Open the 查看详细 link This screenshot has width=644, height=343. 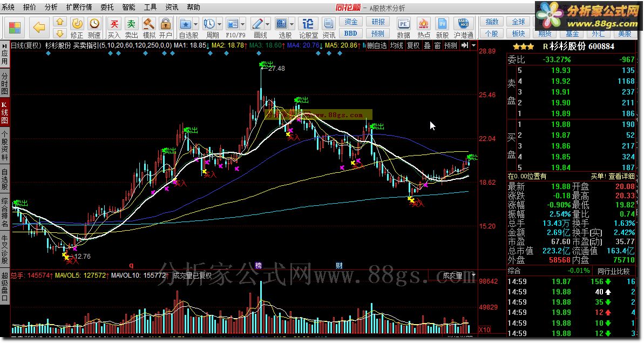point(621,176)
